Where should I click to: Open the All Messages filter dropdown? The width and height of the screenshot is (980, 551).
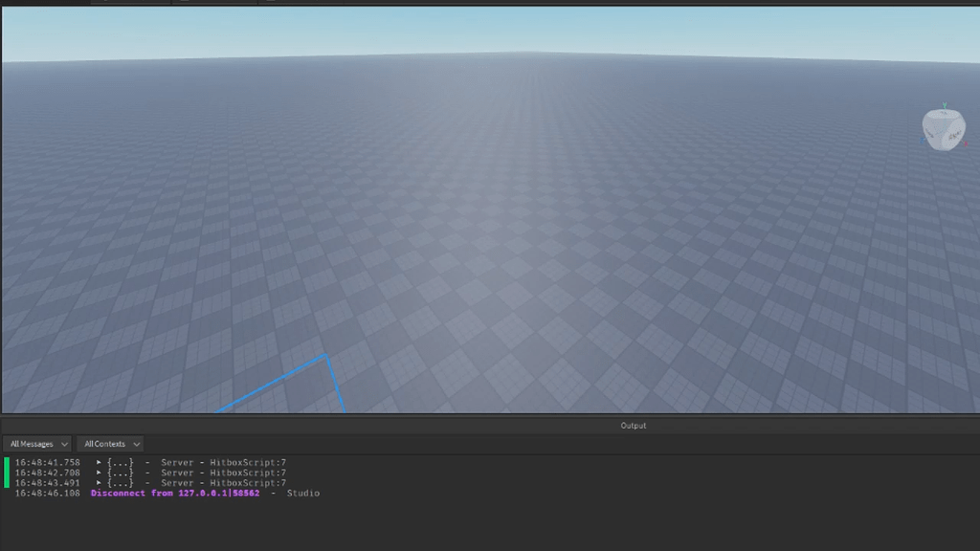tap(36, 443)
